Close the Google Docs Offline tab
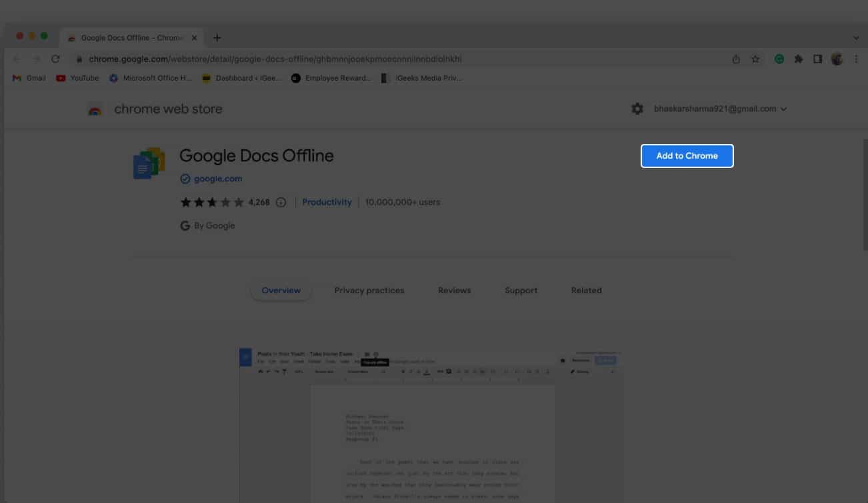Screen dimensions: 868x503 tap(194, 38)
